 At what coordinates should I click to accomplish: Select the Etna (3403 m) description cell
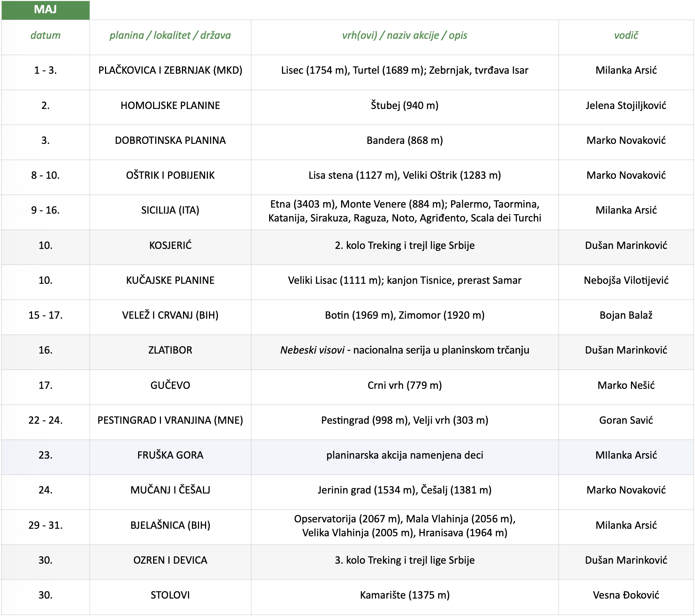click(x=404, y=211)
